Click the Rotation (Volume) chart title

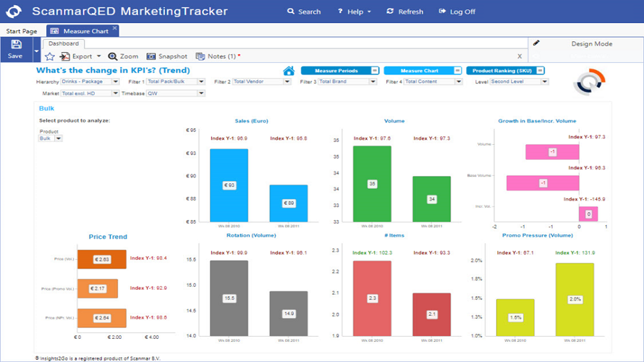click(x=251, y=235)
